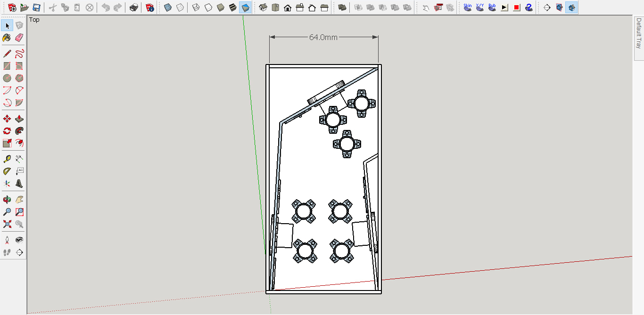Switch to Wireframe style

196,8
